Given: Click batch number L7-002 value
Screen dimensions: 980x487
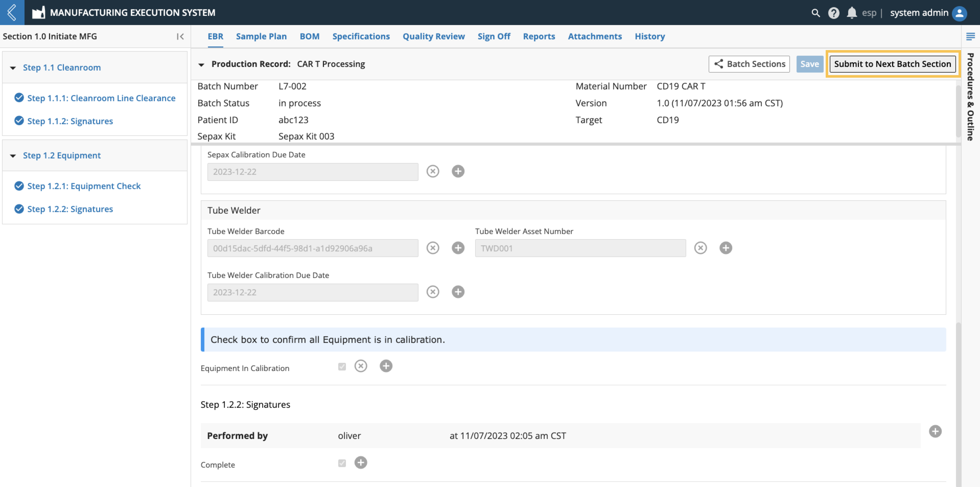Looking at the screenshot, I should coord(292,86).
